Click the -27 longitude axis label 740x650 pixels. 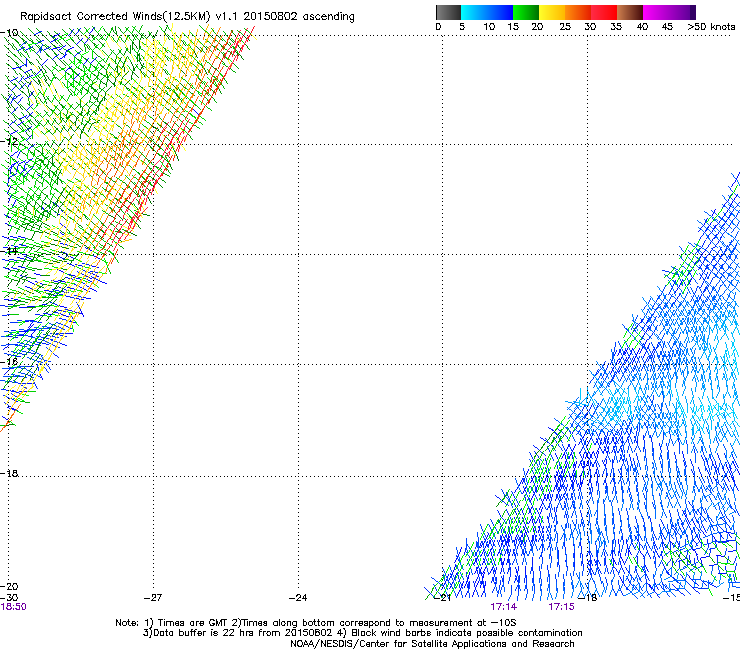tap(153, 598)
